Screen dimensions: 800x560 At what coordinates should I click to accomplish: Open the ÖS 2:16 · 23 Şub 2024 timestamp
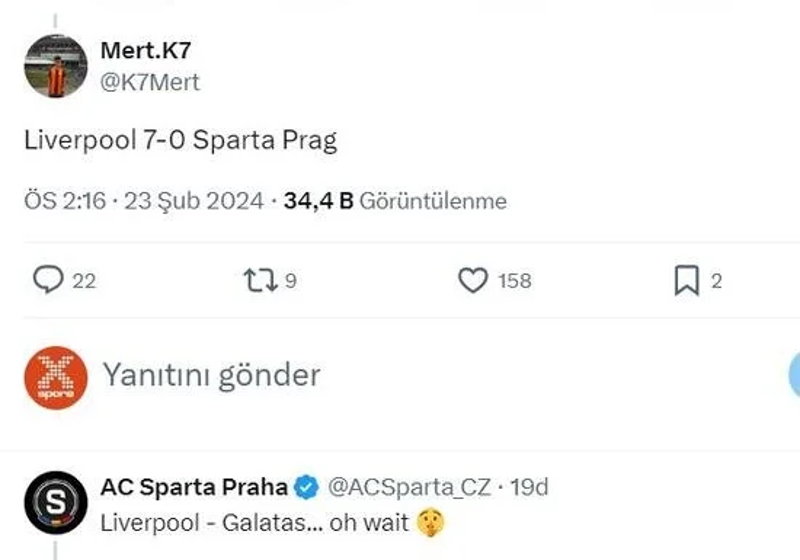click(x=144, y=201)
